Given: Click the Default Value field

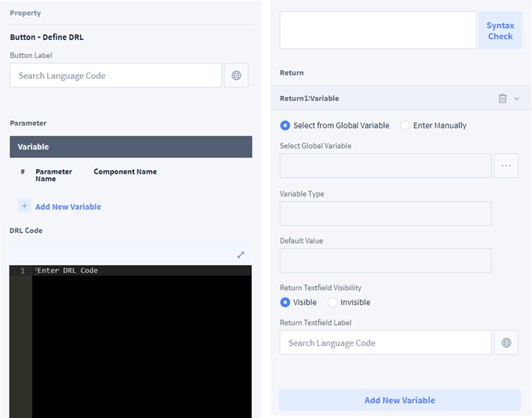Looking at the screenshot, I should point(386,260).
